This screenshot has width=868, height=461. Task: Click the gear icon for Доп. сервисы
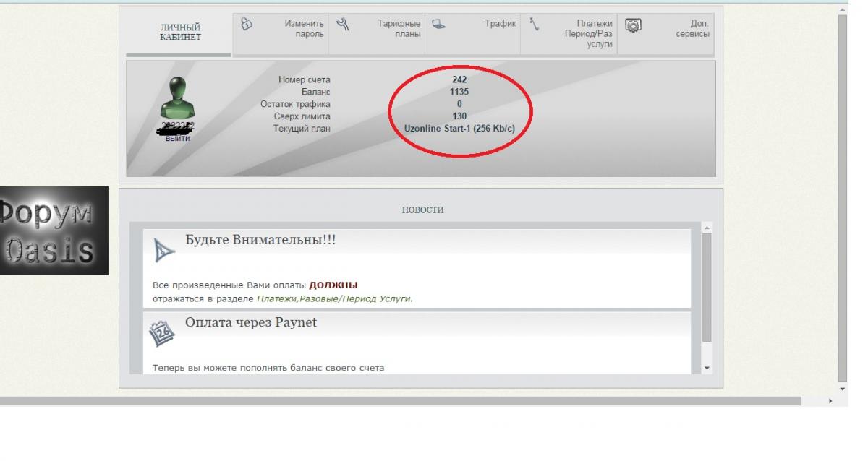click(x=633, y=25)
